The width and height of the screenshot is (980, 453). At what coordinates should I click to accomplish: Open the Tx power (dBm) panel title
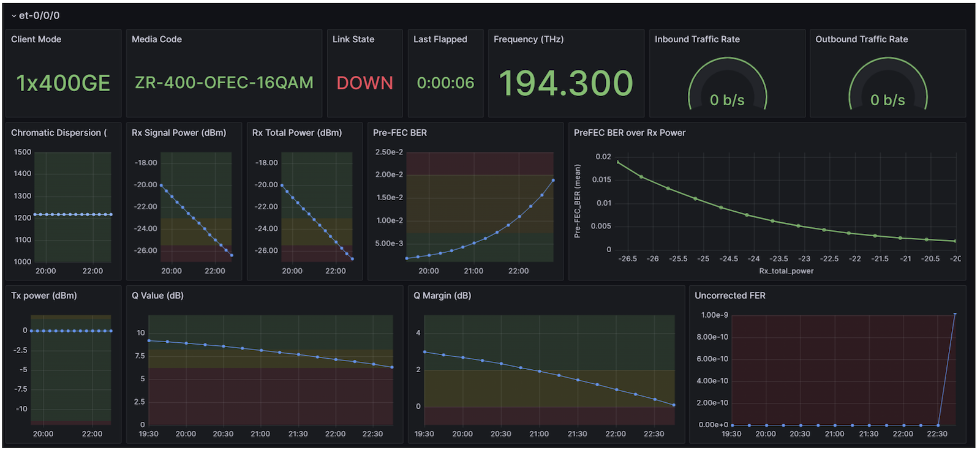pos(44,296)
